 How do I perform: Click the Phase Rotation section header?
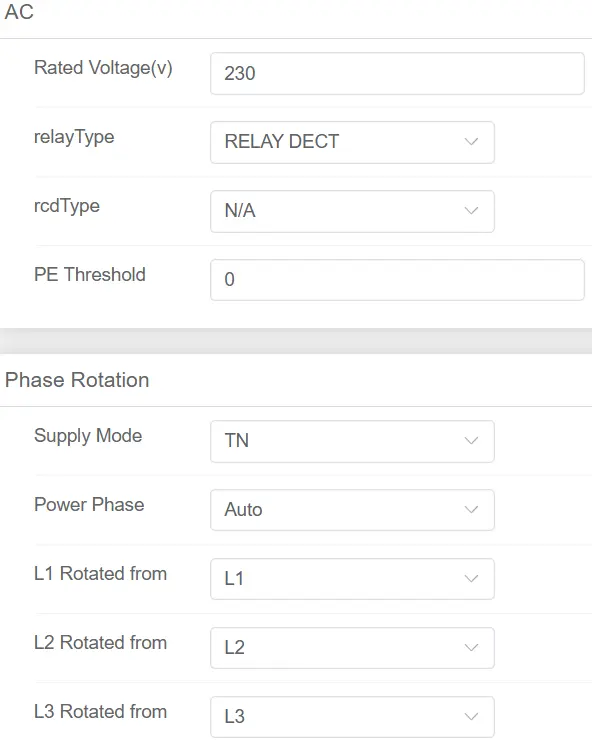point(77,380)
